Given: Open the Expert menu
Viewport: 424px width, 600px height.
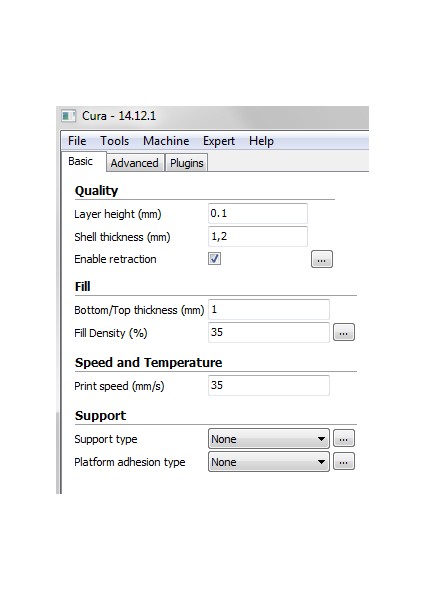Looking at the screenshot, I should pos(219,141).
